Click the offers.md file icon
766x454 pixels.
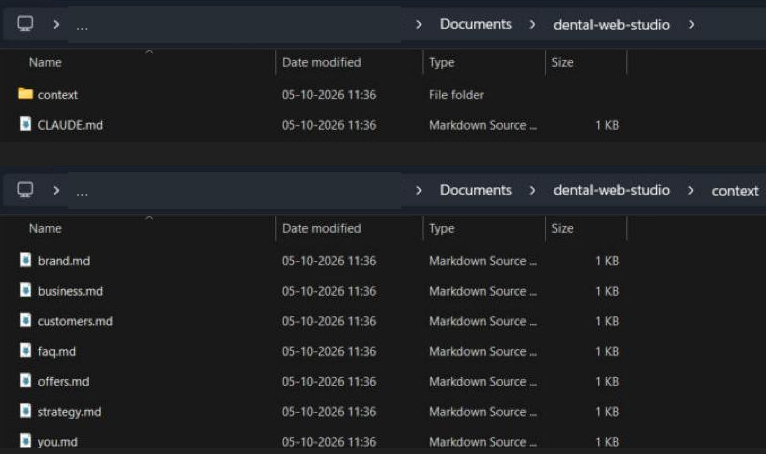point(25,380)
